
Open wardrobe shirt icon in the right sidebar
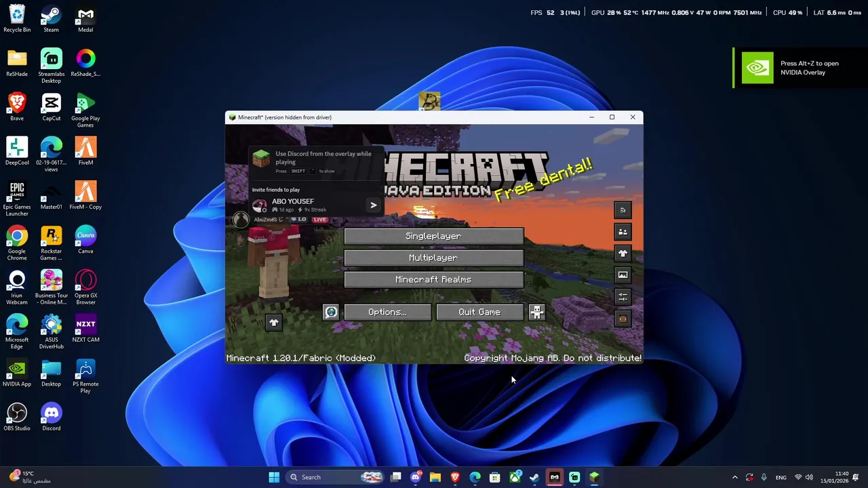tap(623, 253)
